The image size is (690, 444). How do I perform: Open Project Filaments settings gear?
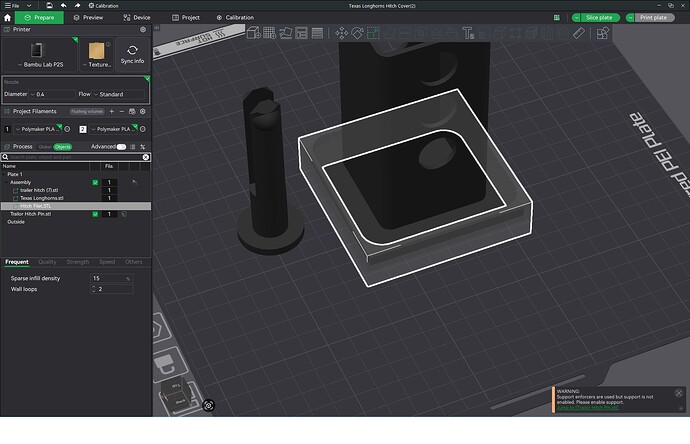point(143,112)
